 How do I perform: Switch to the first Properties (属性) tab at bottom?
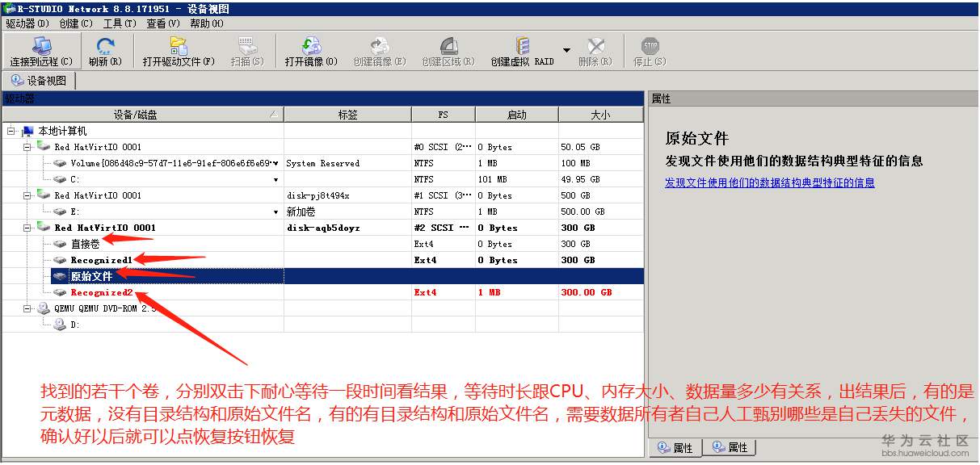click(675, 447)
